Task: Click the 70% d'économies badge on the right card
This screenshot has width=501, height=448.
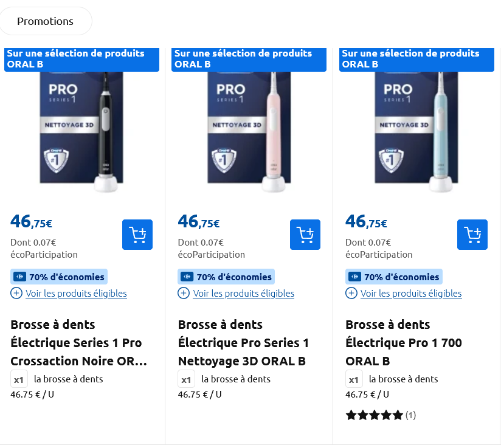Action: pos(393,277)
